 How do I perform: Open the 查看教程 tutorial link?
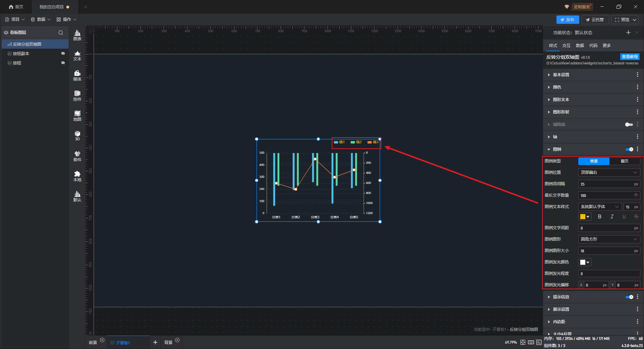(x=630, y=57)
